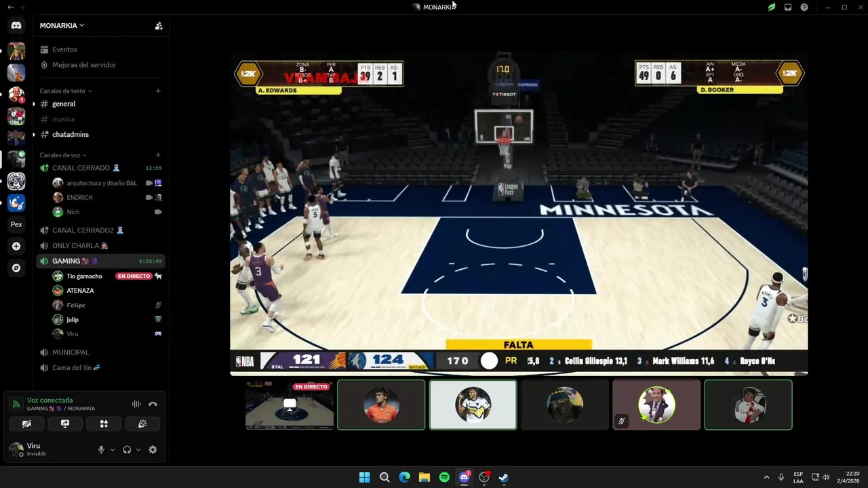
Task: Open Microsoft Edge from the taskbar
Action: point(405,477)
